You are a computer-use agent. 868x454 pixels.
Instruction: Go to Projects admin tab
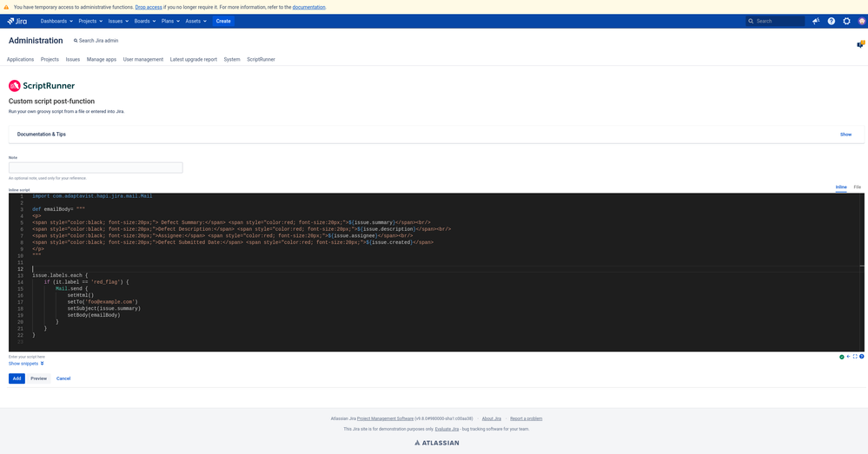(x=50, y=59)
